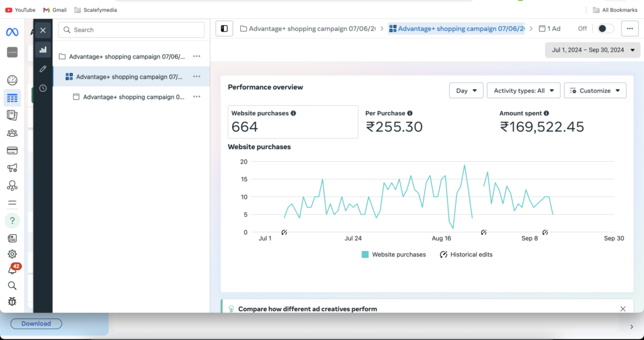The image size is (644, 340).
Task: Click the Meta logo icon
Action: 12,32
